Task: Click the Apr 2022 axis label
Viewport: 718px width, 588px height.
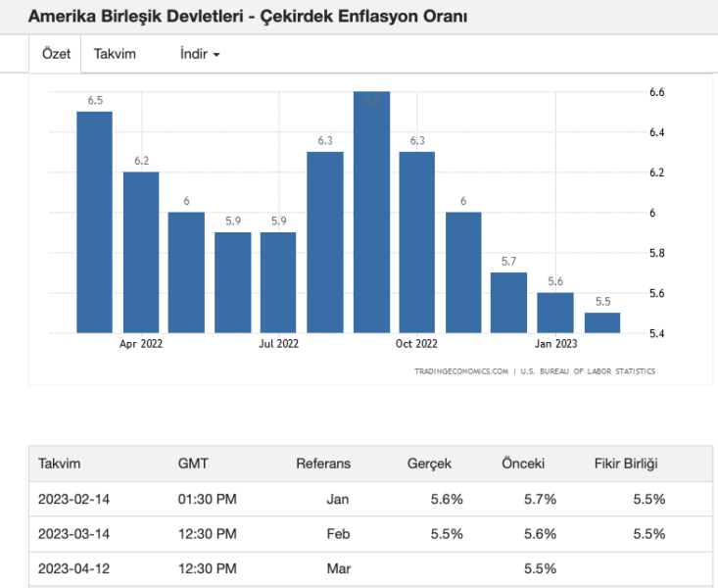Action: [x=141, y=344]
